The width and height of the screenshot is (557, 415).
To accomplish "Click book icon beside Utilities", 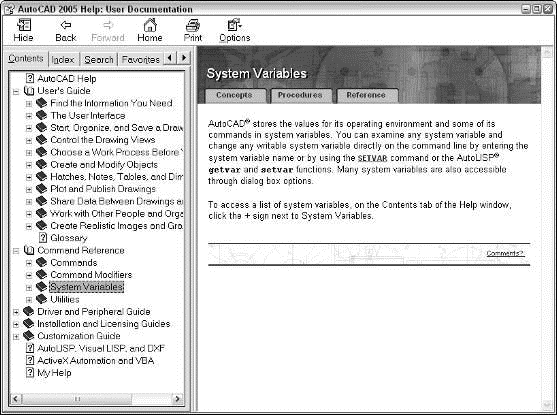I will click(42, 299).
